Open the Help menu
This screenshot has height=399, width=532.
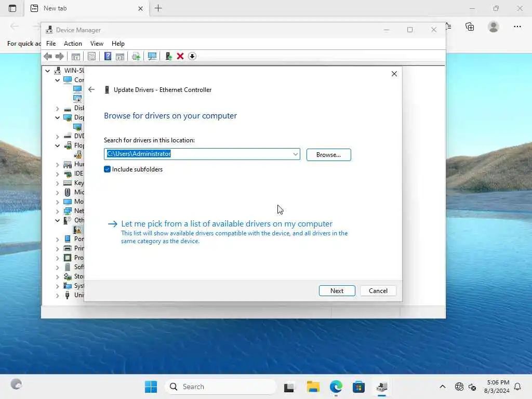[118, 44]
